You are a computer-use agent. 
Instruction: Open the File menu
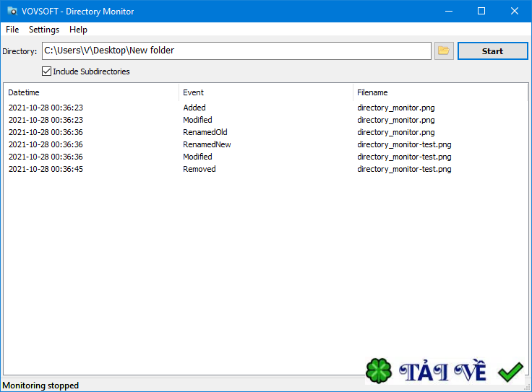[x=12, y=30]
